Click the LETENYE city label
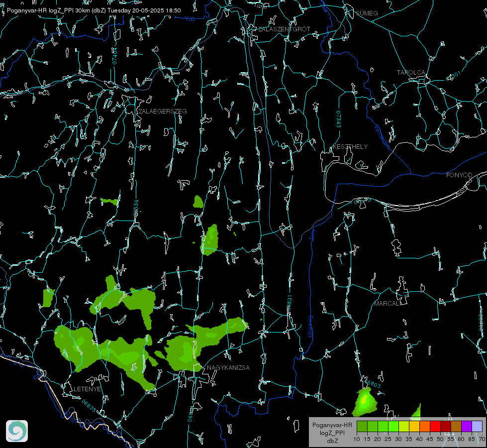Screen dimensions: 487x448 pos(87,389)
